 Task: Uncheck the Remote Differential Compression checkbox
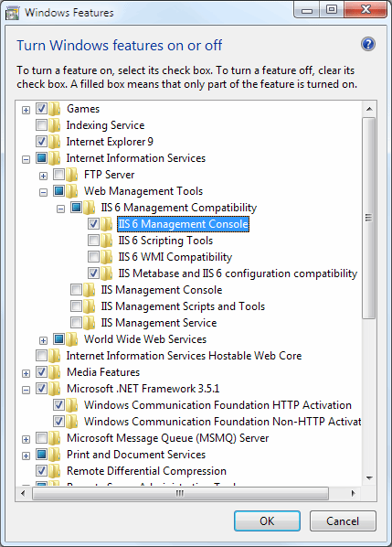pyautogui.click(x=41, y=470)
